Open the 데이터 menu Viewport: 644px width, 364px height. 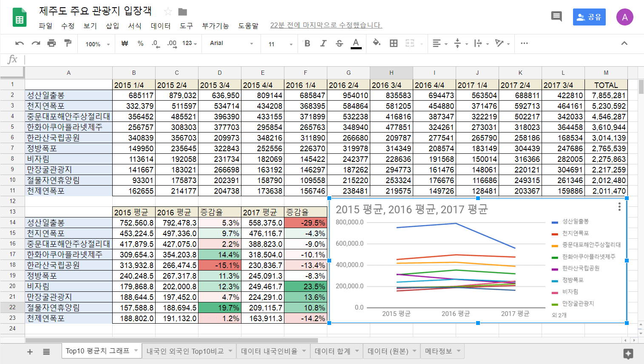pyautogui.click(x=160, y=26)
